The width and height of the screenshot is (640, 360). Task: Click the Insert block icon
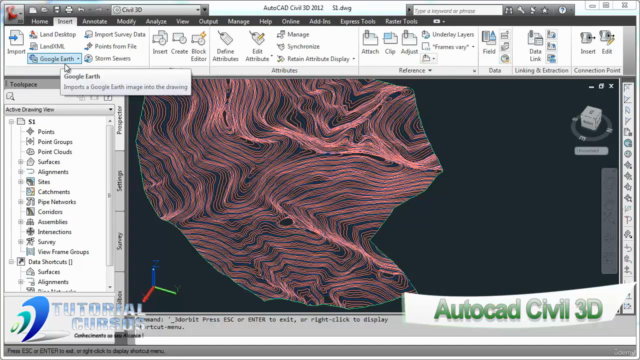(160, 42)
